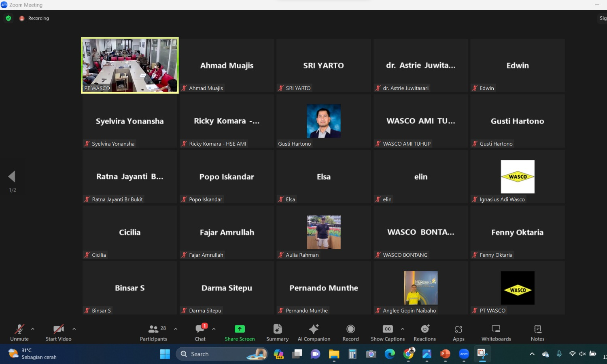Open Task View from the taskbar

[x=297, y=354]
